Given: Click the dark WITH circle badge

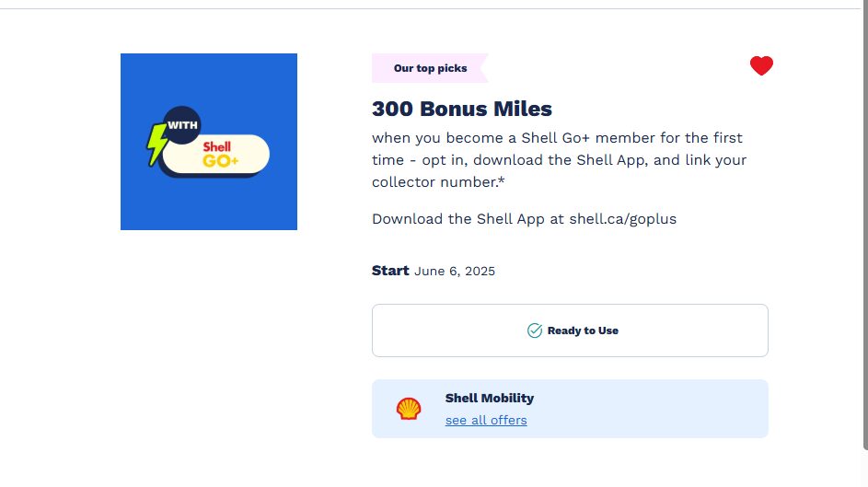Looking at the screenshot, I should click(x=182, y=125).
